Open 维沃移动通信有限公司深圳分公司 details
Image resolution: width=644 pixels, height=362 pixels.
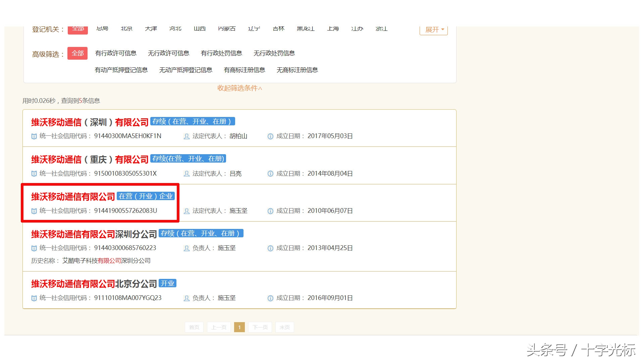[93, 234]
